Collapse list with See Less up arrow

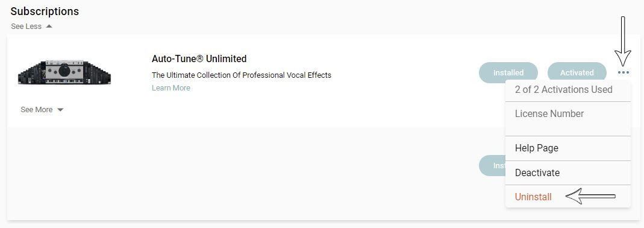tap(49, 27)
